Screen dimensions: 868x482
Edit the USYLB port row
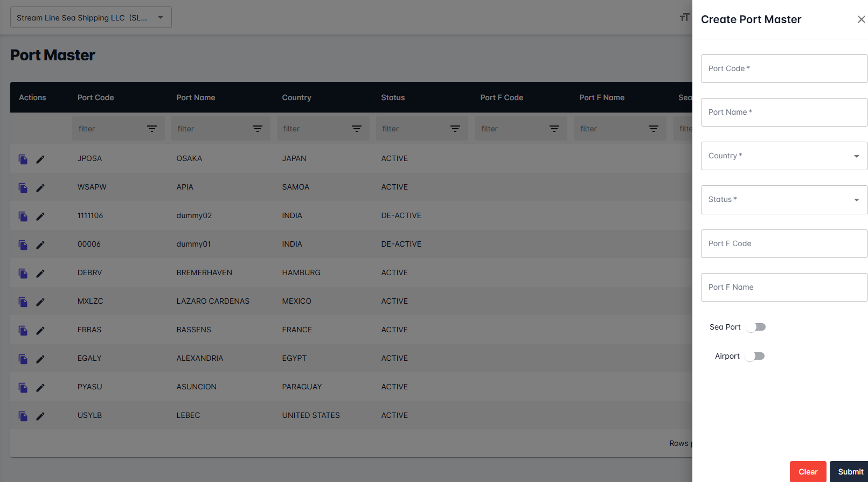pyautogui.click(x=40, y=416)
